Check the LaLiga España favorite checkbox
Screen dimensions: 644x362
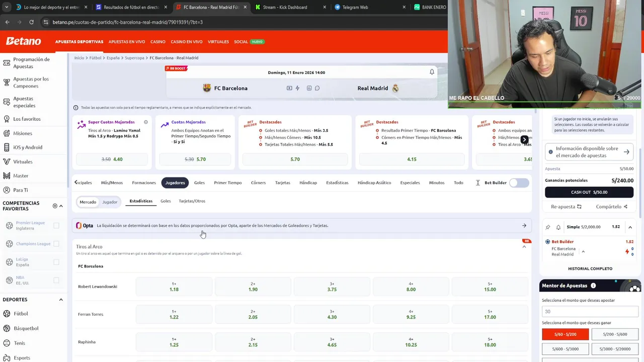tap(56, 262)
